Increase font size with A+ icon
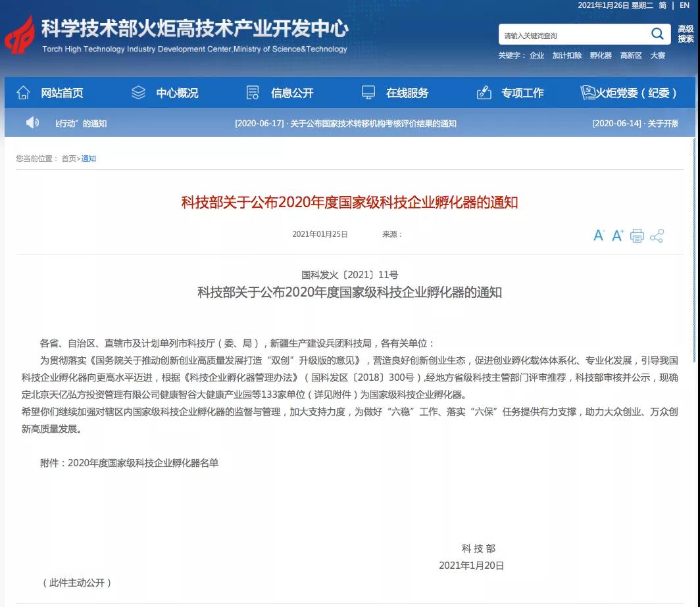The height and width of the screenshot is (607, 700). (x=617, y=235)
